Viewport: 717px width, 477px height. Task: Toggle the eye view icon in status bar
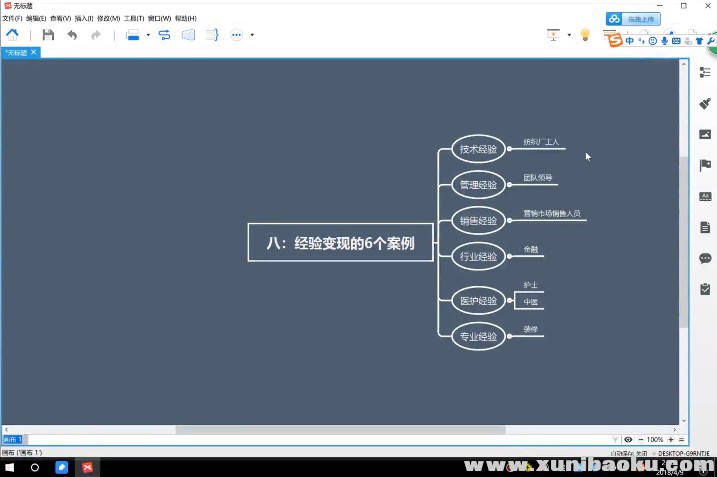point(628,439)
